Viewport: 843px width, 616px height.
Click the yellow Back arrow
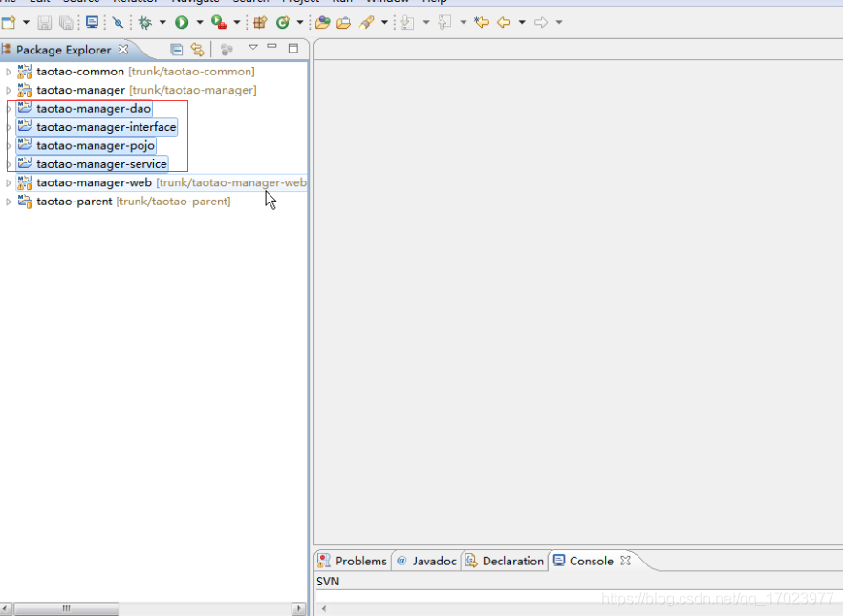tap(504, 23)
